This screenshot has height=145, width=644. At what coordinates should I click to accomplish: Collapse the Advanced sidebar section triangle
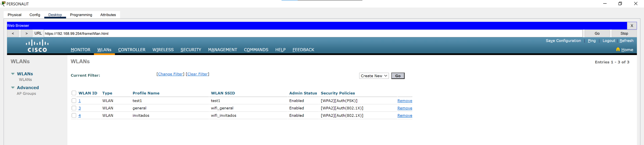13,88
